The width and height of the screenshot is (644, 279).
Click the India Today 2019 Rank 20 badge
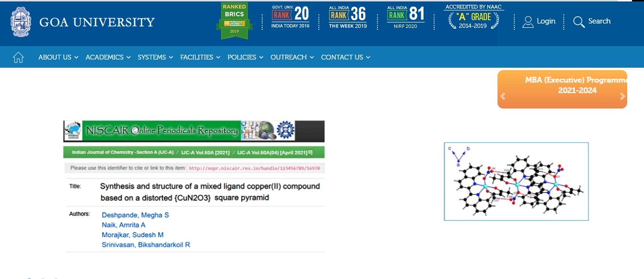coord(291,17)
